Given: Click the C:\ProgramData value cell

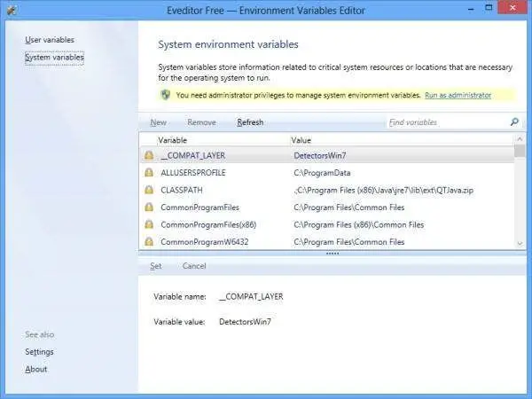Looking at the screenshot, I should pos(322,173).
